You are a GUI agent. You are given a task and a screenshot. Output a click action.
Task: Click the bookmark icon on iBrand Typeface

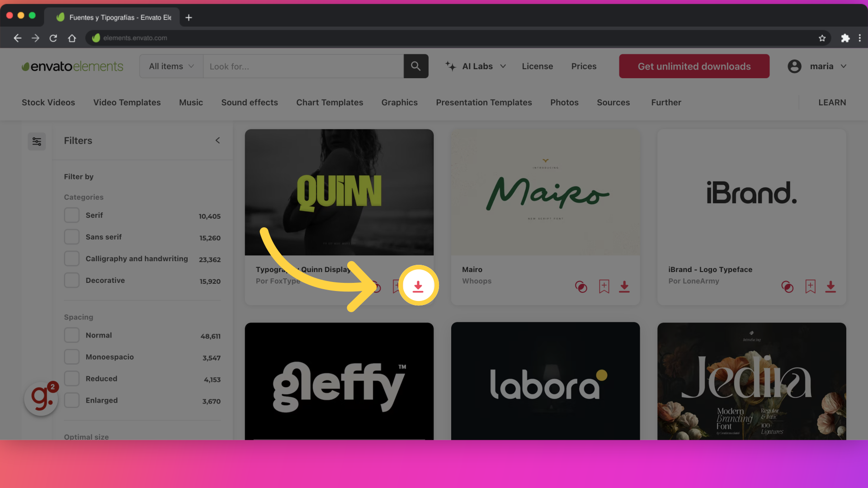[x=810, y=286]
